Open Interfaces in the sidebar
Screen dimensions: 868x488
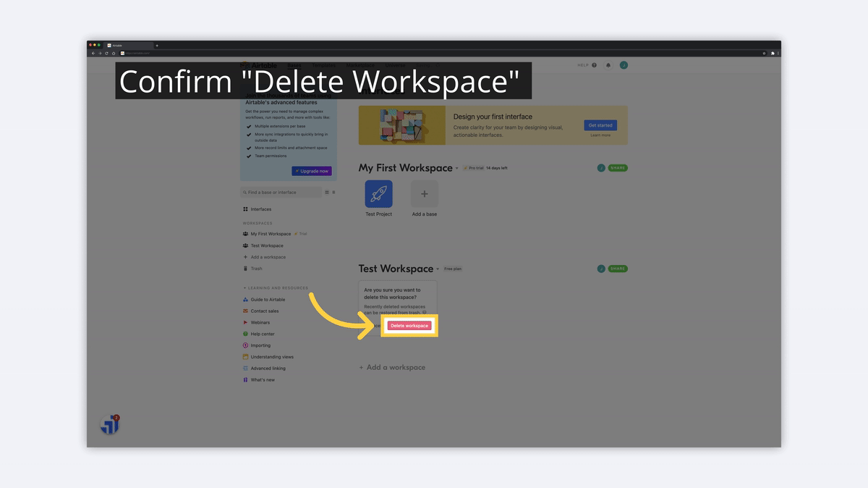point(258,209)
